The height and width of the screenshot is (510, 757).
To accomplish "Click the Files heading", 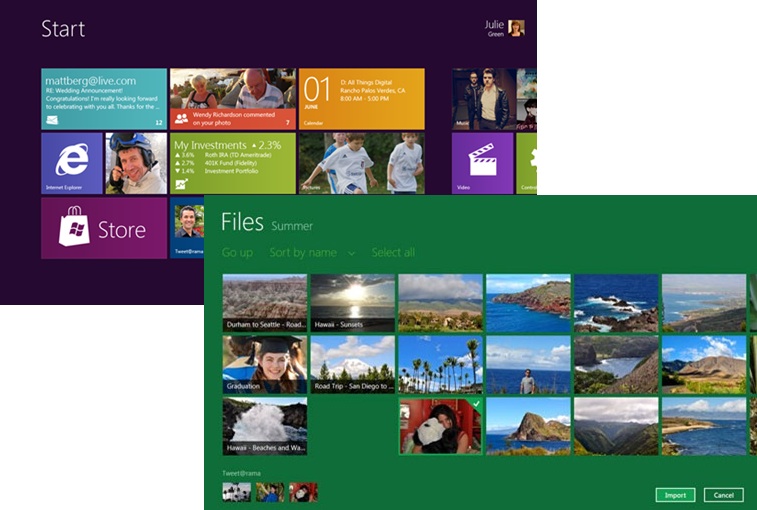I will (242, 222).
